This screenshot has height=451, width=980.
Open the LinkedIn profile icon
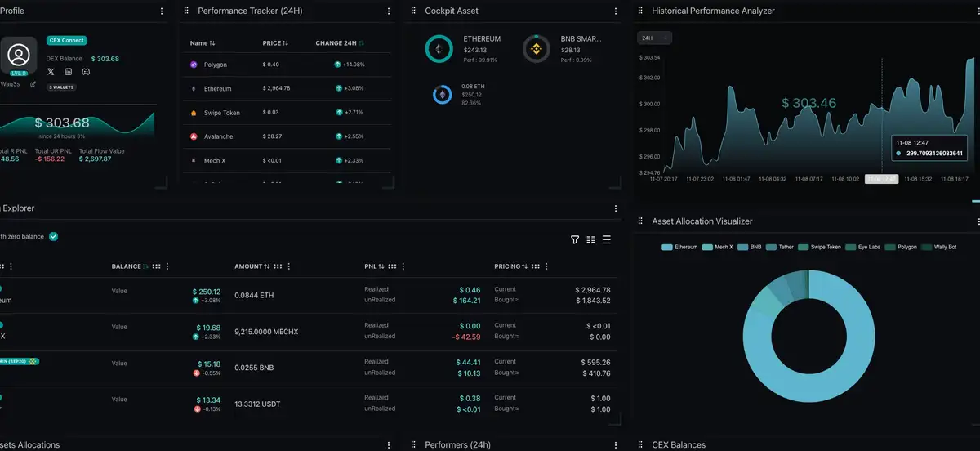click(x=69, y=72)
